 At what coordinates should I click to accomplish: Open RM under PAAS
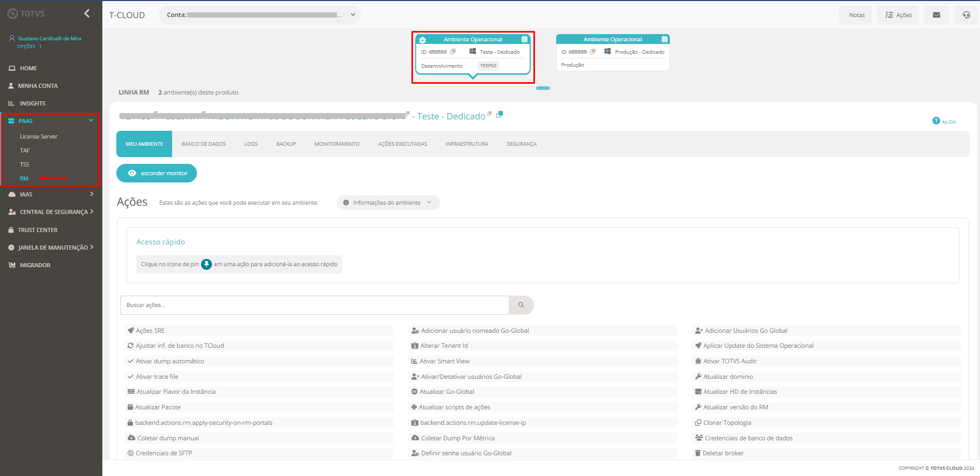pos(24,178)
